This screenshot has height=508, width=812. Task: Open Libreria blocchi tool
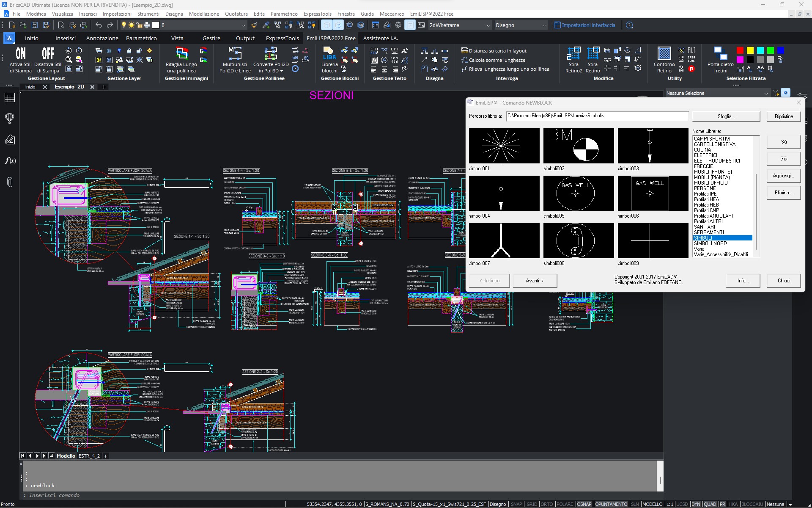(329, 54)
